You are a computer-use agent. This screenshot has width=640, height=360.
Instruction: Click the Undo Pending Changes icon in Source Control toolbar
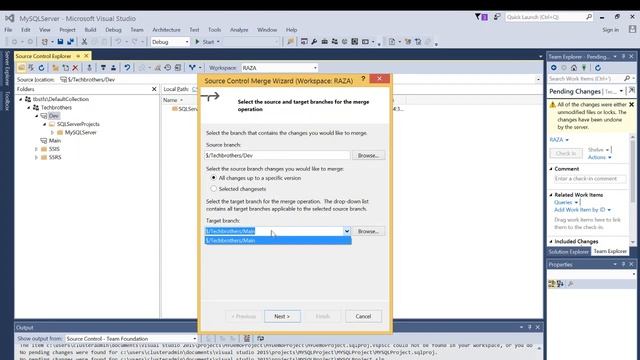pyautogui.click(x=127, y=68)
